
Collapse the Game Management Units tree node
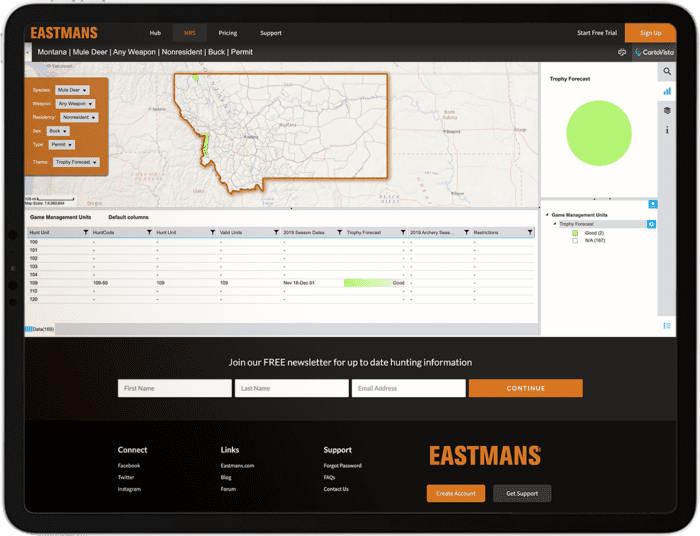coord(547,215)
